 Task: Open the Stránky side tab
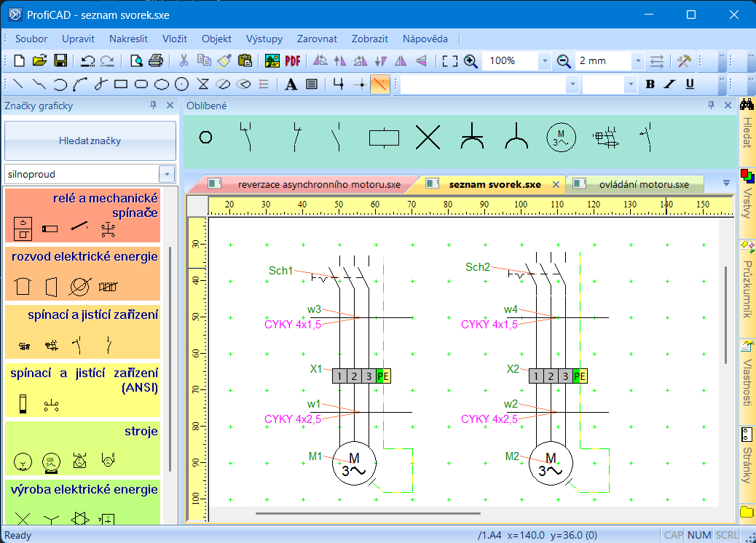click(747, 456)
